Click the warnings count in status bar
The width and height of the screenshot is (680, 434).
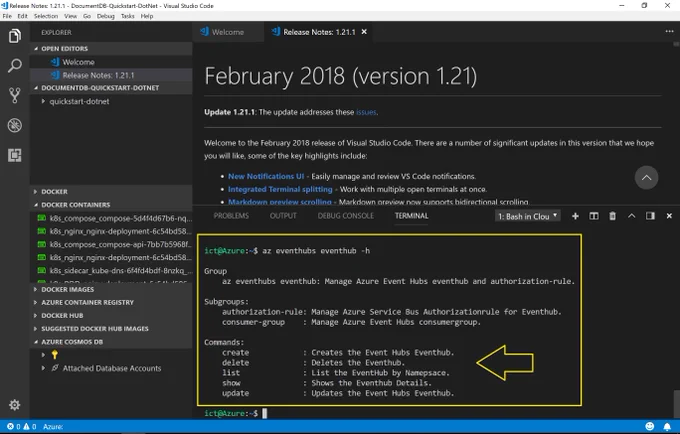[29, 427]
